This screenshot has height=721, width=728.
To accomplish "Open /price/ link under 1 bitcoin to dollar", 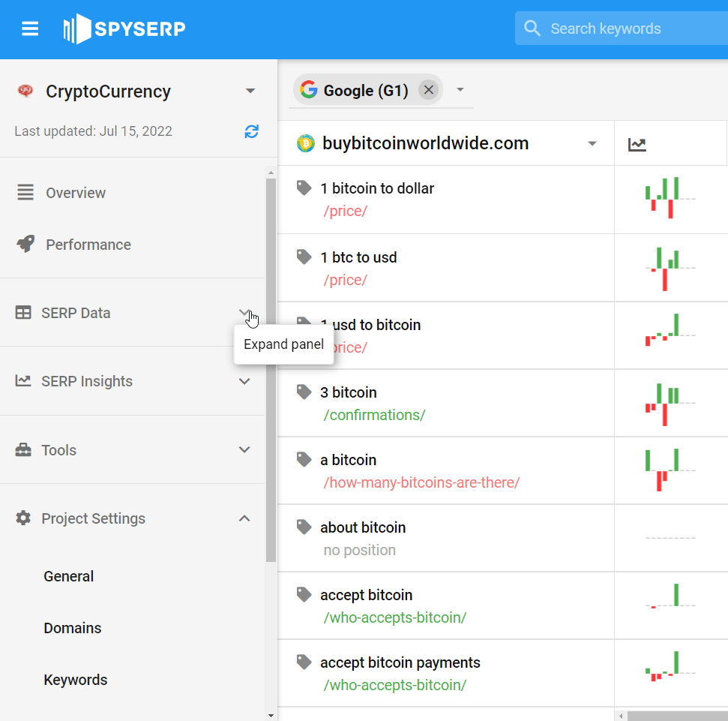I will pyautogui.click(x=346, y=211).
